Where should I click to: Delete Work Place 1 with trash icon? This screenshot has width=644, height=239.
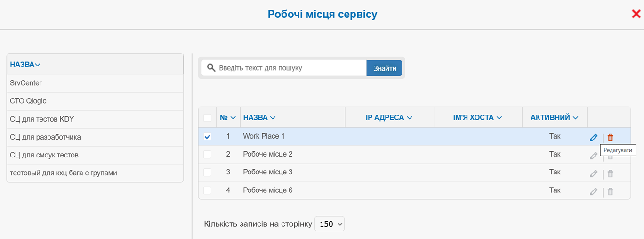(x=611, y=138)
